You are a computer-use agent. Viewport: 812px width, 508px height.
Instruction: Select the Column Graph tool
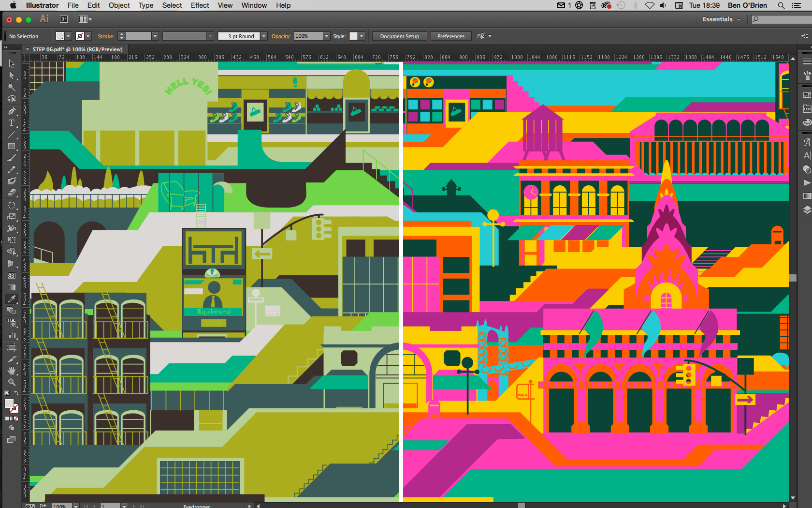[x=12, y=335]
